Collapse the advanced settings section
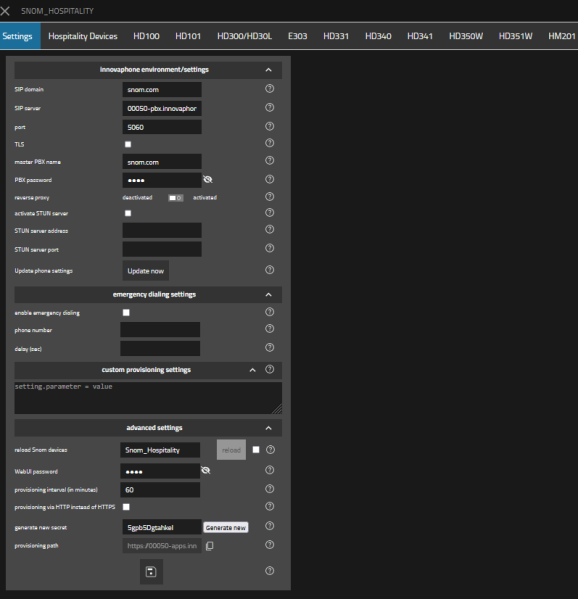 (x=269, y=428)
